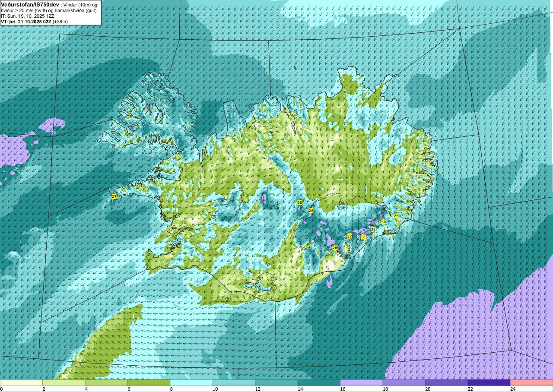Click the legend scale value 16

342,389
